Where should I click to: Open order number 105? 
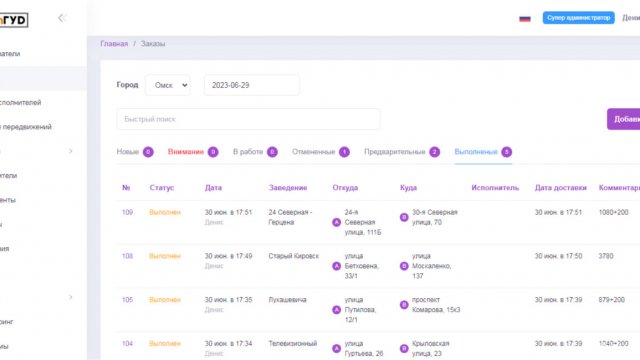pos(127,300)
